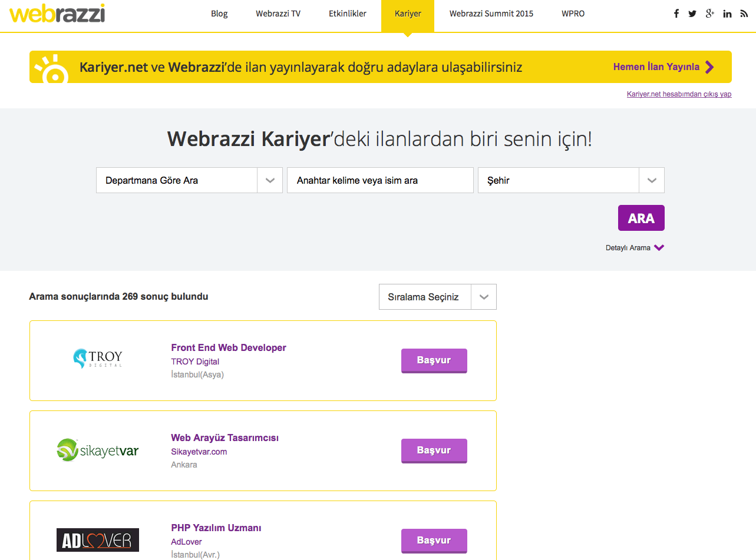Switch to the Etkinlikler menu item
Image resolution: width=756 pixels, height=560 pixels.
348,14
